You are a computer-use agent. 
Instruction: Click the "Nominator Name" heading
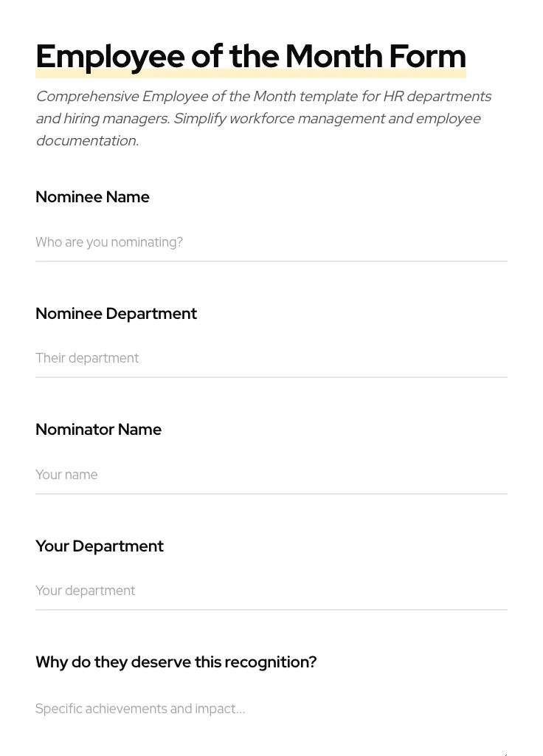point(98,430)
